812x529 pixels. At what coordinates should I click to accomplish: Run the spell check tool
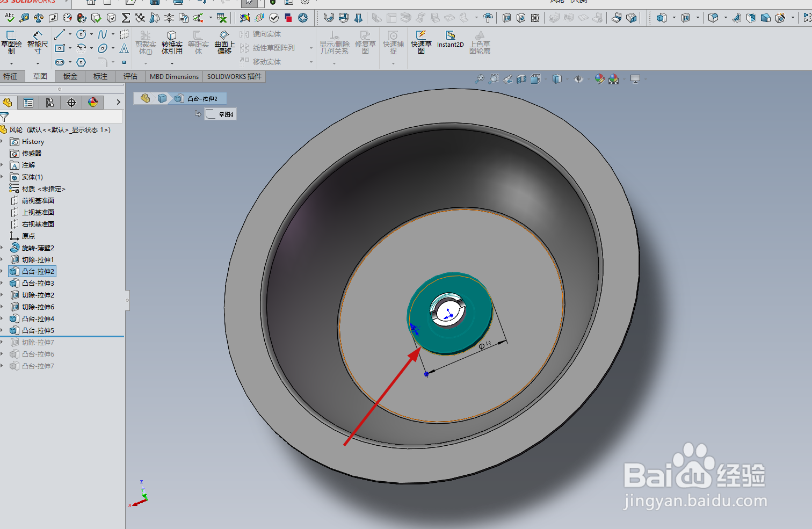[10, 18]
